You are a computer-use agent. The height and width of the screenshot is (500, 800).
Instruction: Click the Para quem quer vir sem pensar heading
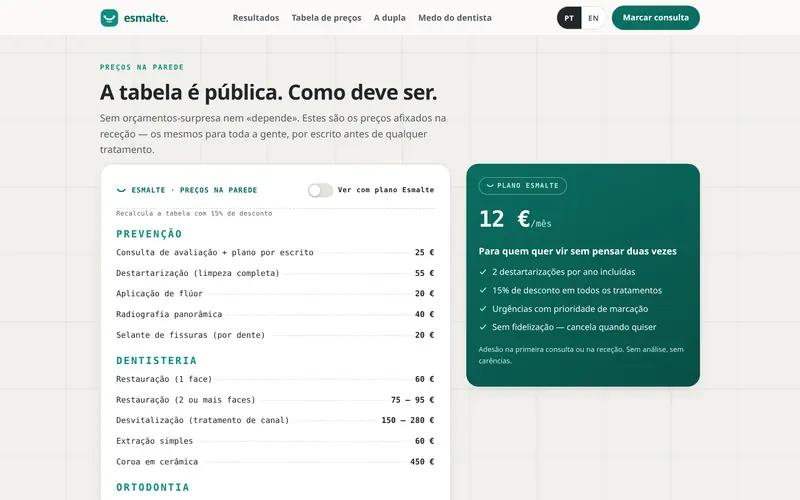578,251
